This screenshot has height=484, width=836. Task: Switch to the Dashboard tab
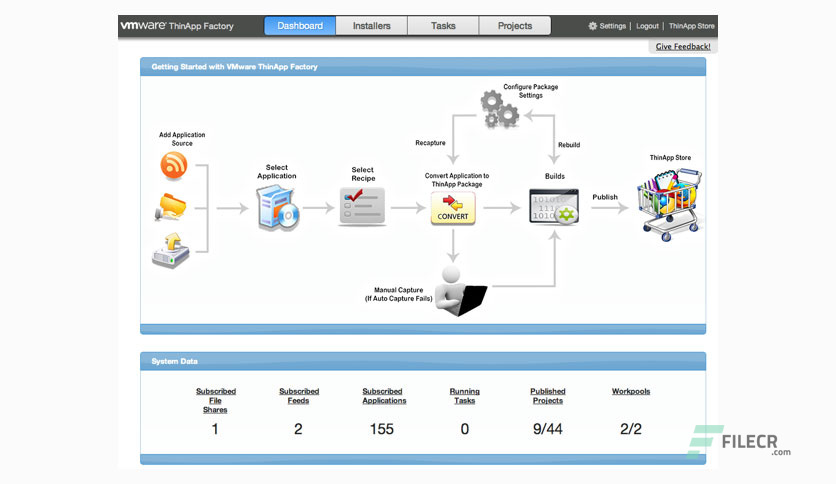click(300, 26)
